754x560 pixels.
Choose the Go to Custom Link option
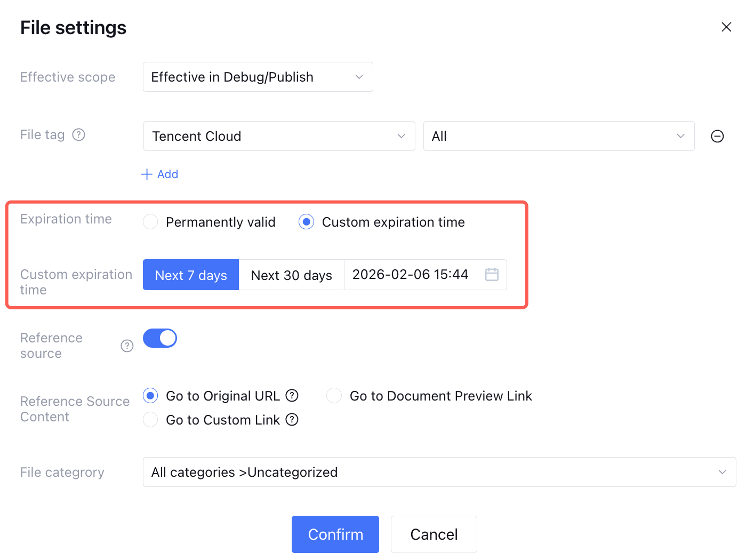click(150, 420)
